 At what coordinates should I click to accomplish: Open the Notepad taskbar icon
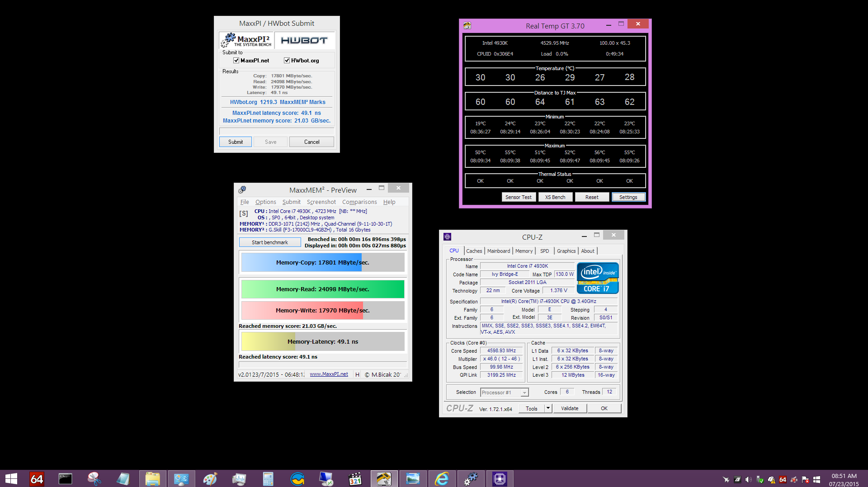pos(123,478)
